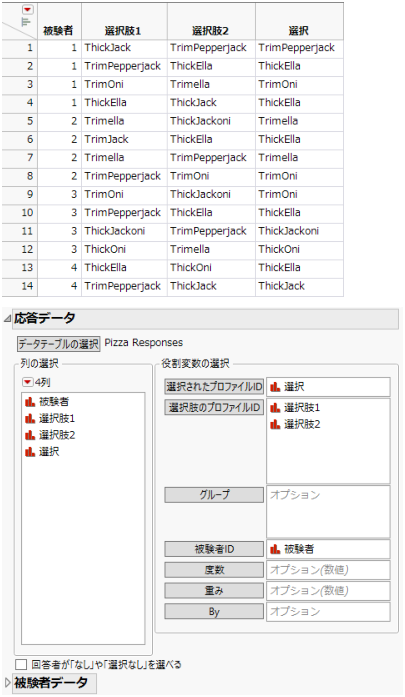Open the 4列 red triangle menu
The width and height of the screenshot is (405, 697).
[x=28, y=382]
